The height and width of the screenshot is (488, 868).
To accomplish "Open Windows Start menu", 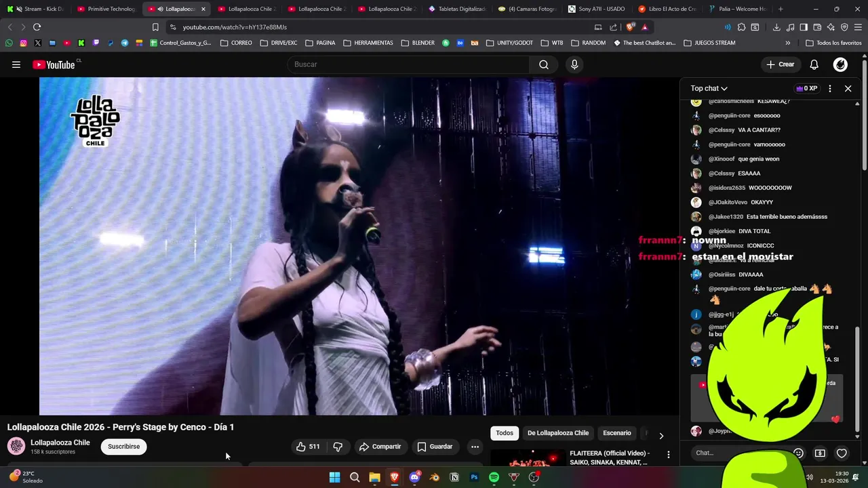I will coord(334,477).
